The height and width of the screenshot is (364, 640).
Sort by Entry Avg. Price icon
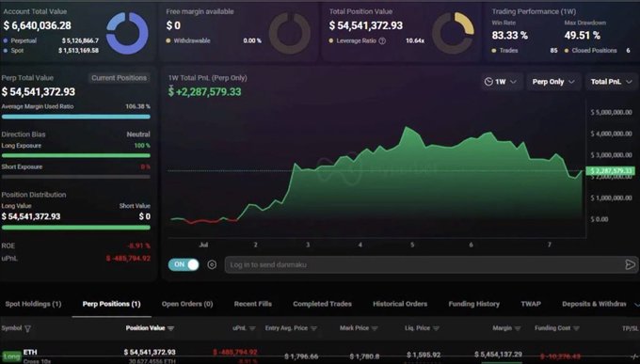(313, 328)
